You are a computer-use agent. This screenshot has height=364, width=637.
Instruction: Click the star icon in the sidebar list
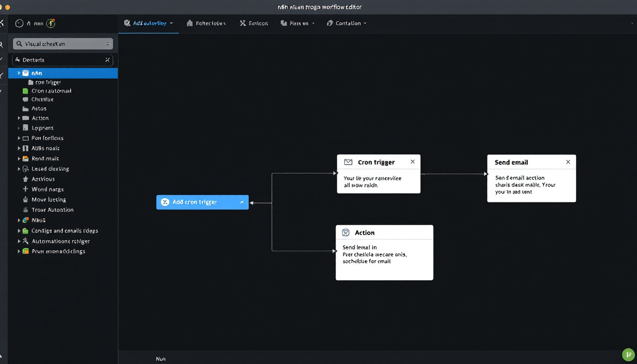(x=26, y=179)
